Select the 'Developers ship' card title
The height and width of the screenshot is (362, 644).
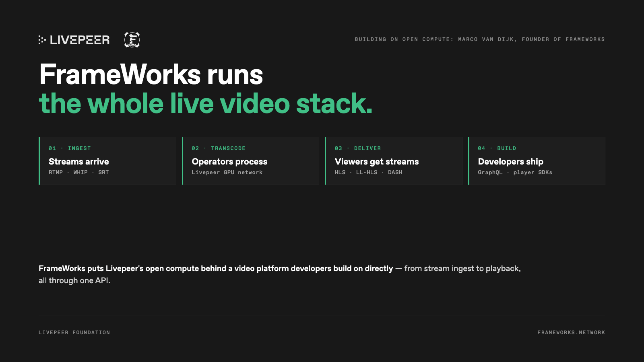click(511, 162)
